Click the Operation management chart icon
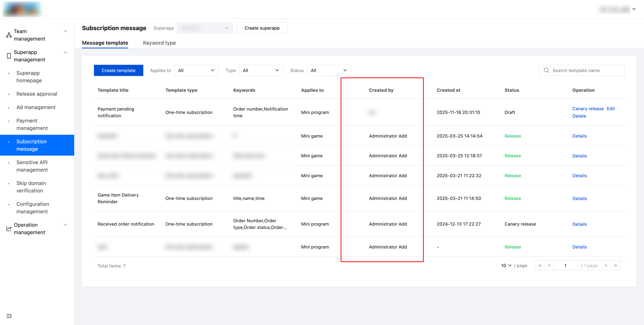Screen dimensions: 644x325 click(9, 229)
